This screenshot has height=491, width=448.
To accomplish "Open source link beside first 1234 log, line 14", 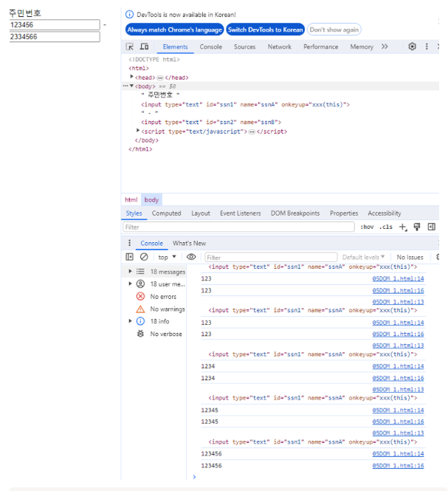I will point(398,366).
